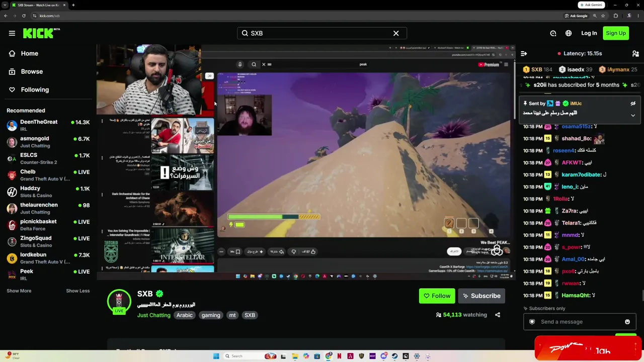
Task: Open Chelb recommended channel
Action: click(48, 175)
